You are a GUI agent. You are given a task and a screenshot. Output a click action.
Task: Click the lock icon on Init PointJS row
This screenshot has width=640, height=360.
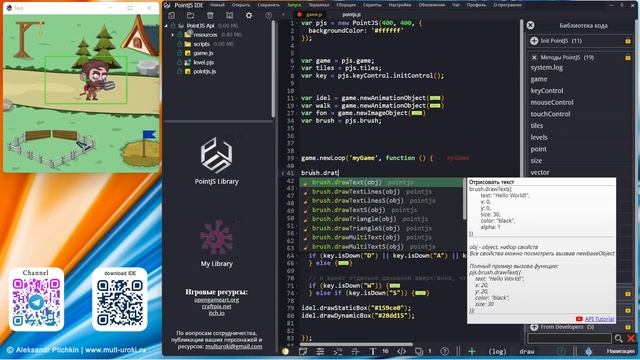pyautogui.click(x=628, y=41)
